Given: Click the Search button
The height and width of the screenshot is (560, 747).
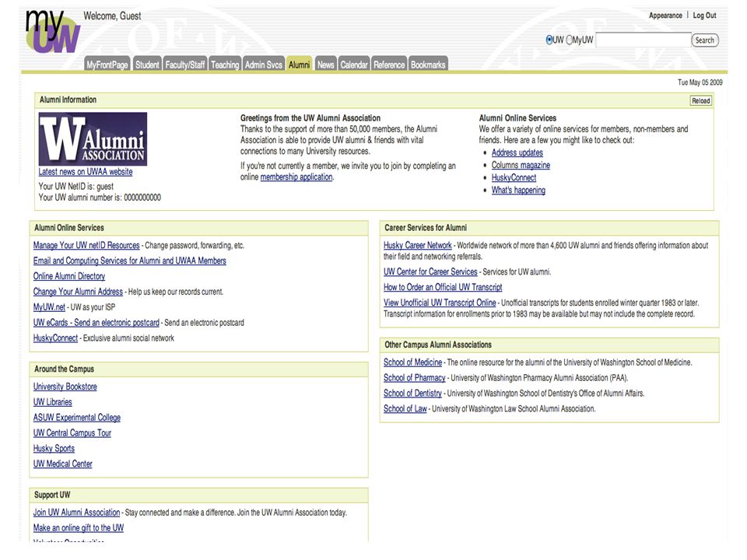Looking at the screenshot, I should [x=705, y=40].
